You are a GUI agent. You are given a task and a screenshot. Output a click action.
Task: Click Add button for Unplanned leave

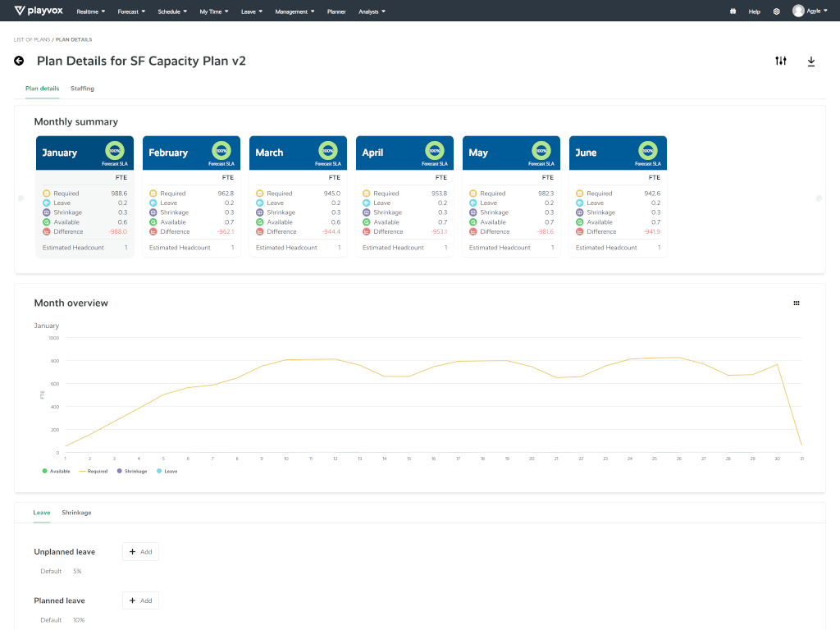[x=140, y=552]
